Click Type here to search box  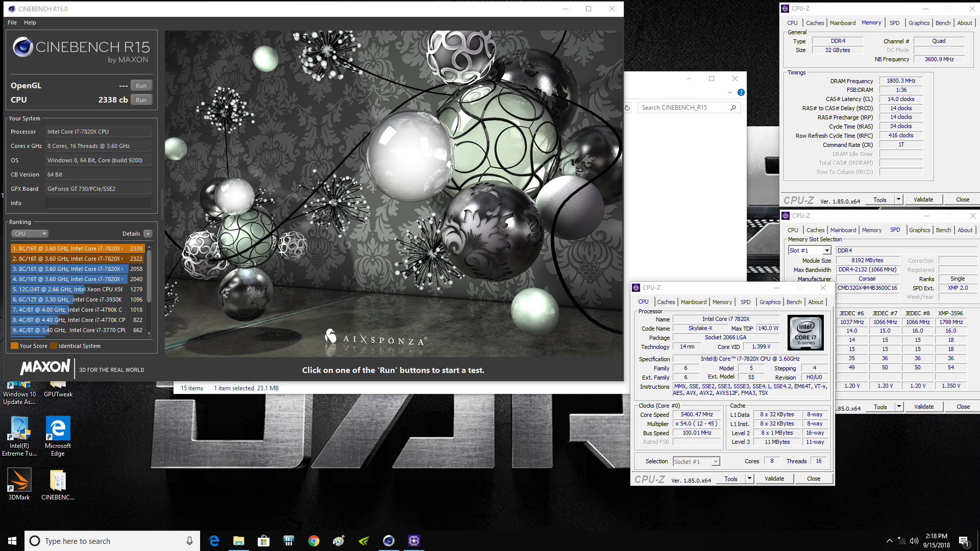click(x=111, y=541)
